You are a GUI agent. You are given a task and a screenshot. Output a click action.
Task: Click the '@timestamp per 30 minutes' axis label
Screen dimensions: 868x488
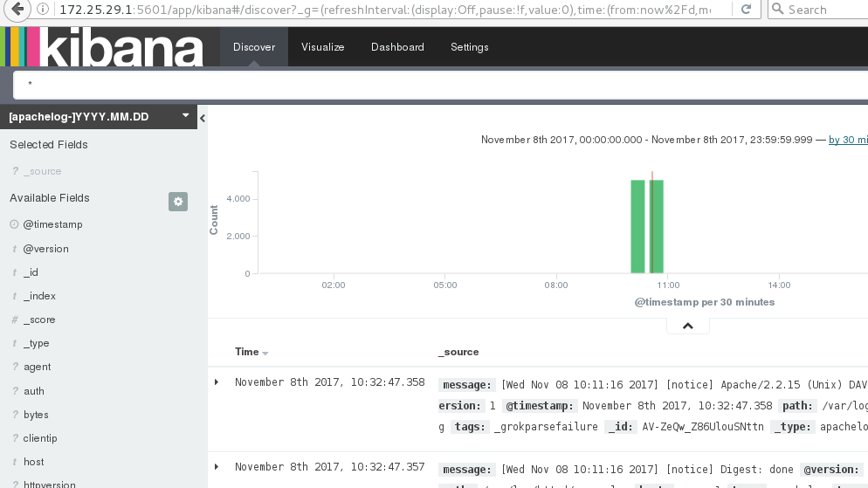[x=704, y=302]
